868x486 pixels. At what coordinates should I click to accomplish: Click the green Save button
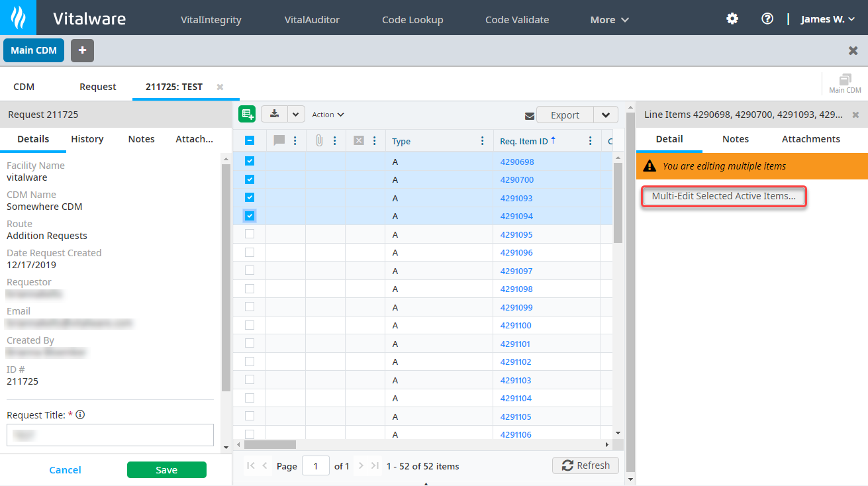click(166, 469)
